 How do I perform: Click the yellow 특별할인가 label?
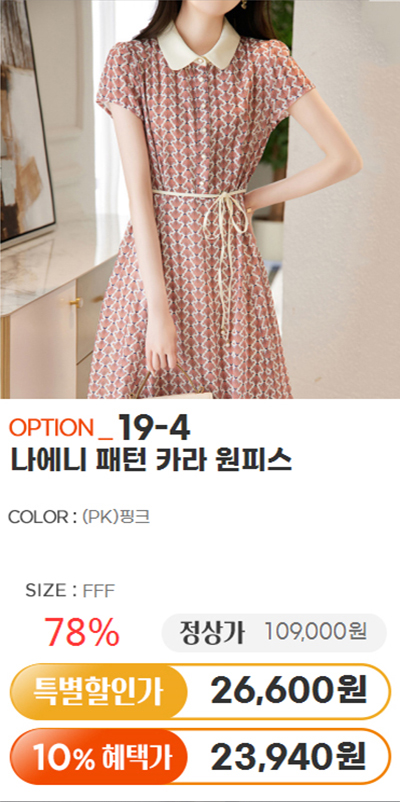(x=98, y=692)
